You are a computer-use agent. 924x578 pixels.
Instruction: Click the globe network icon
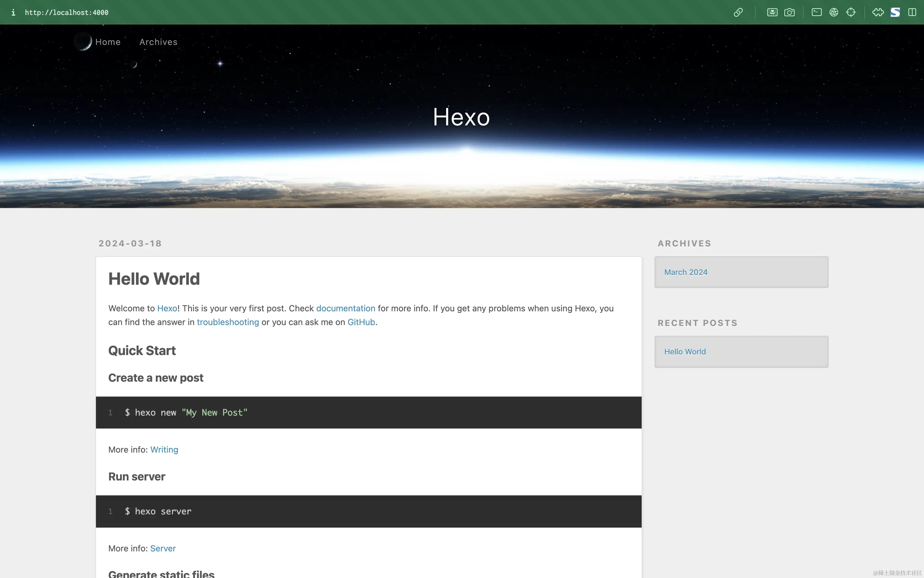(x=834, y=12)
